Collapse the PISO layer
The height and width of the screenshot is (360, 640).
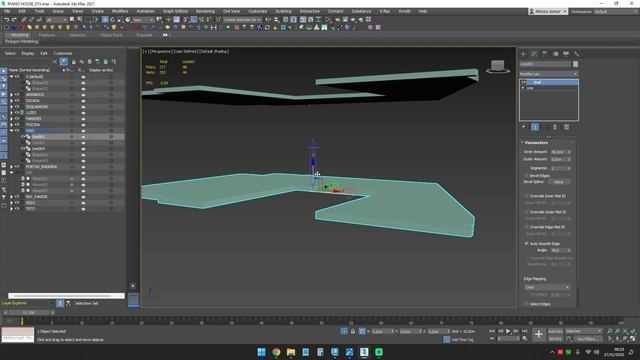[x=11, y=131]
